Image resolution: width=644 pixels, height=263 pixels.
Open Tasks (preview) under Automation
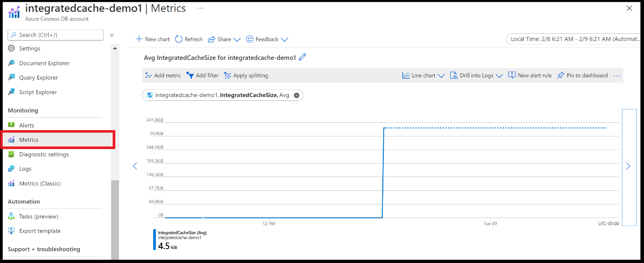39,216
